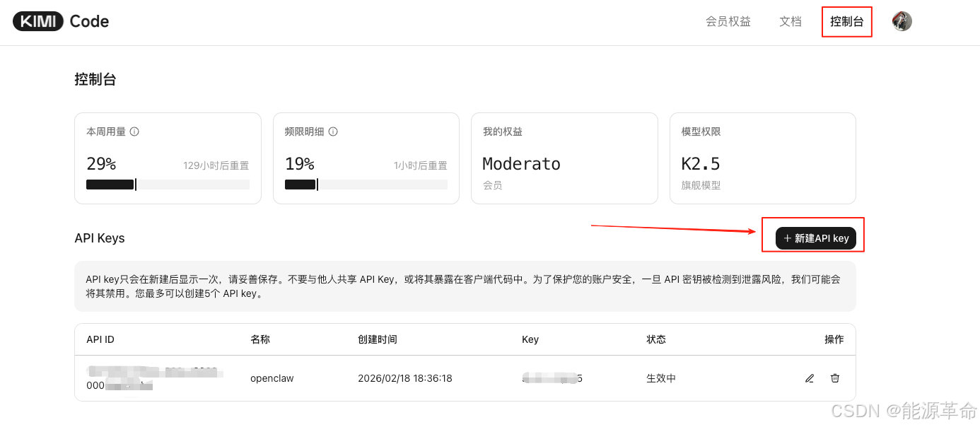Click the 会员 label under Moderato
980x427 pixels.
point(493,185)
